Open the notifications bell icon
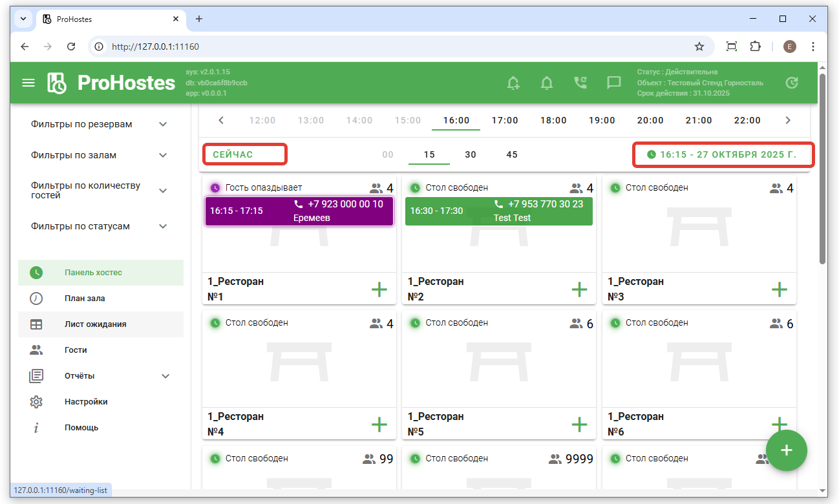The width and height of the screenshot is (839, 504). coord(547,83)
